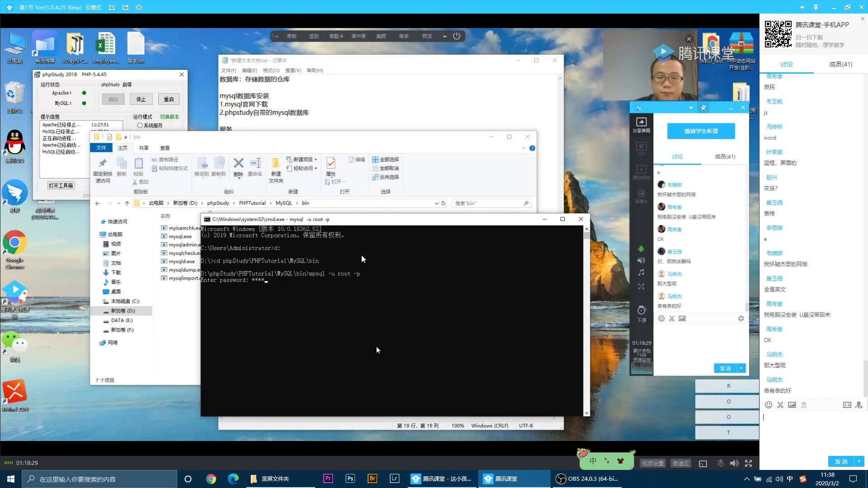
Task: Click the refresh icon beside address bar
Action: [x=443, y=203]
